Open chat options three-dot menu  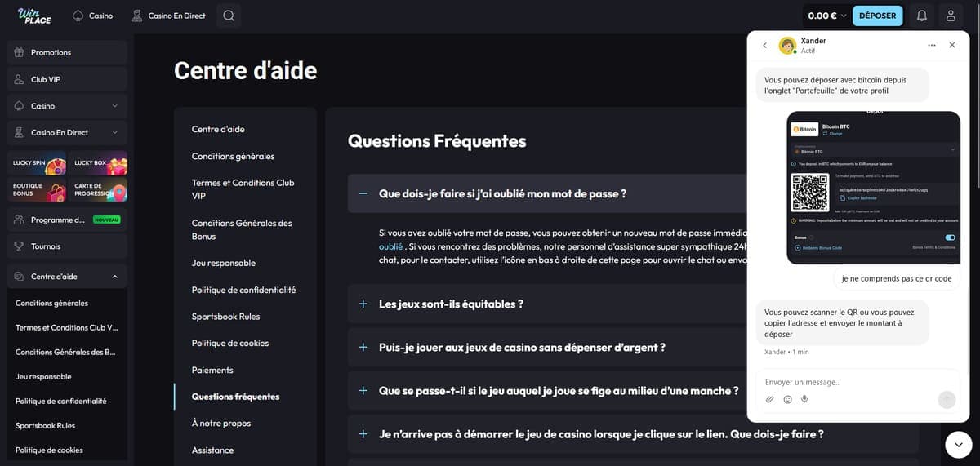click(932, 45)
